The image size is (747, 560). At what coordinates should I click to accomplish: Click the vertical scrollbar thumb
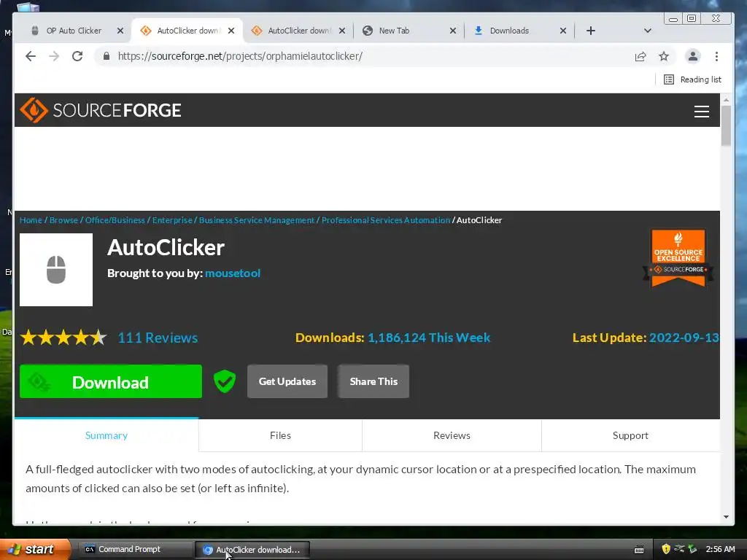coord(726,125)
